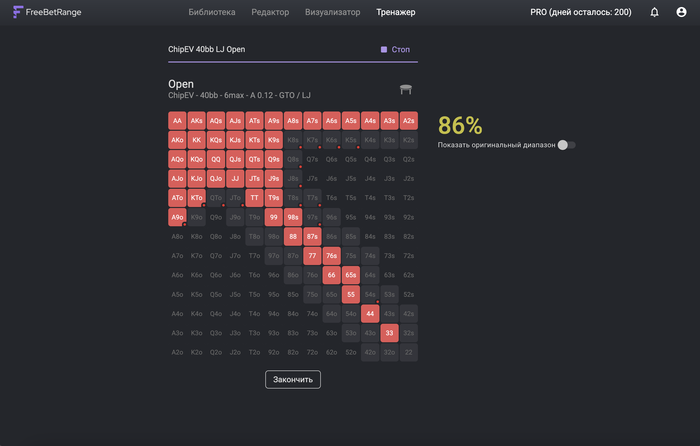Stop training with the Стоп button
Image resolution: width=700 pixels, height=446 pixels.
pos(395,50)
